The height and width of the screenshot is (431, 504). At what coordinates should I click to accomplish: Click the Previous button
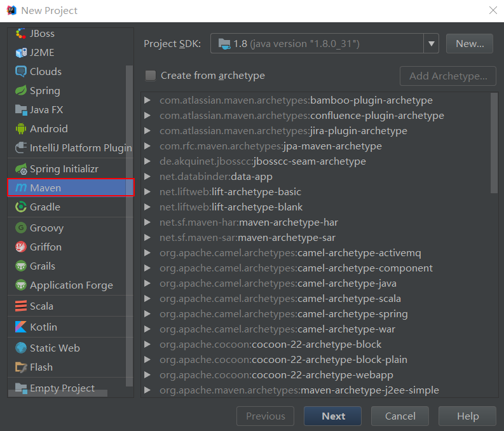265,416
